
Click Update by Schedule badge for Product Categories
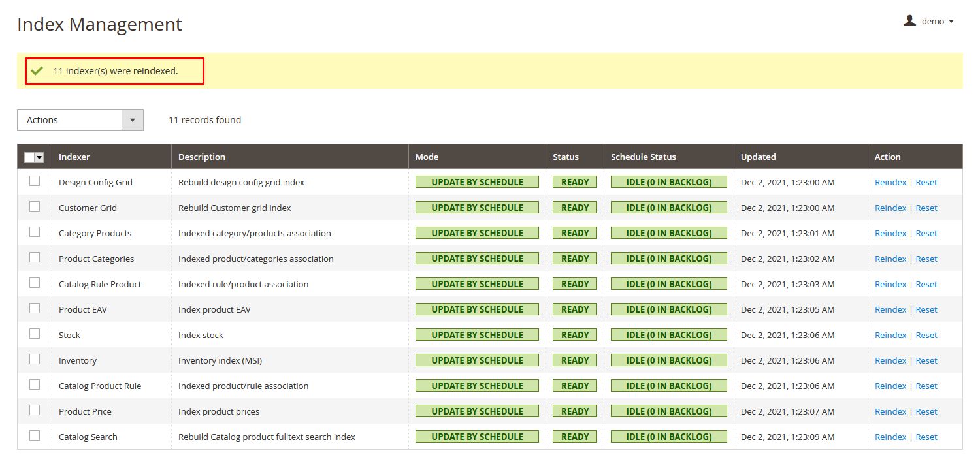tap(477, 258)
